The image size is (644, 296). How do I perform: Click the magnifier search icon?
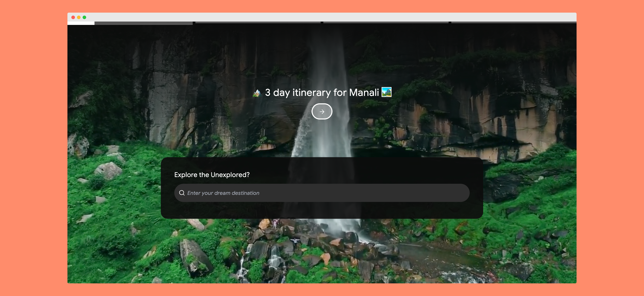coord(182,193)
